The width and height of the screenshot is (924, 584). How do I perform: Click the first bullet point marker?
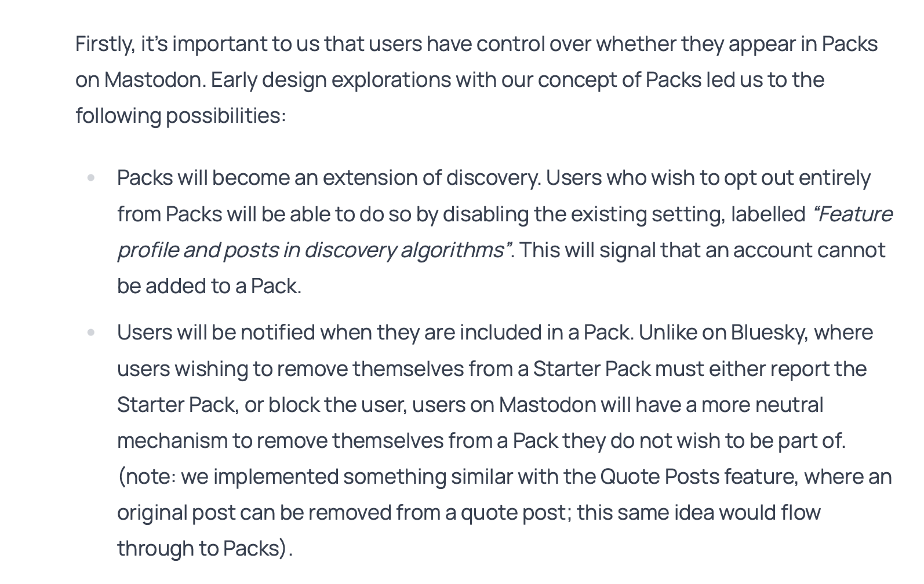tap(91, 178)
